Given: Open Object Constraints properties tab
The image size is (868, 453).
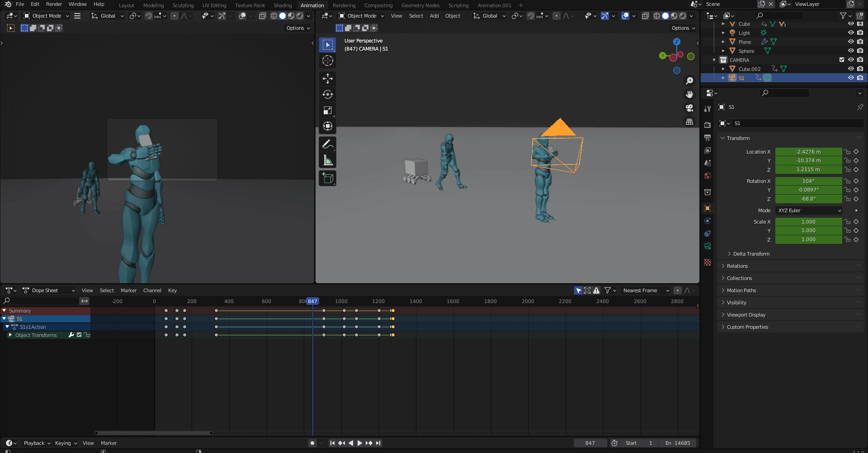Looking at the screenshot, I should coord(708,234).
